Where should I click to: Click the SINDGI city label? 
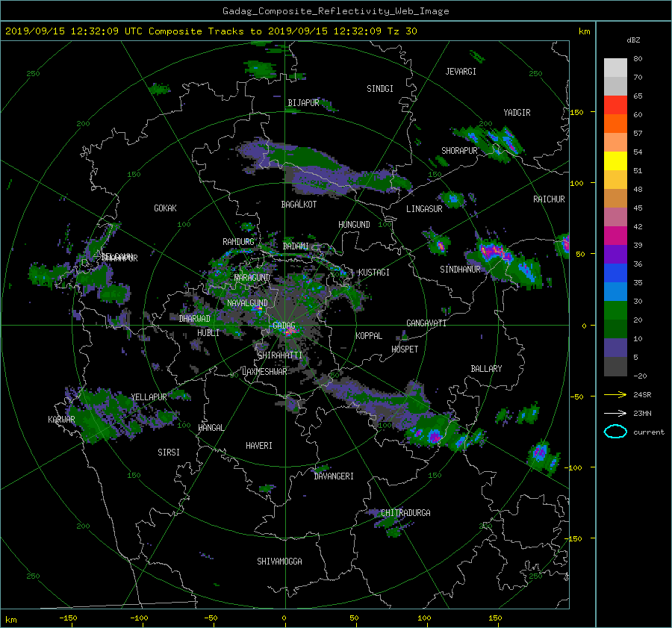380,89
